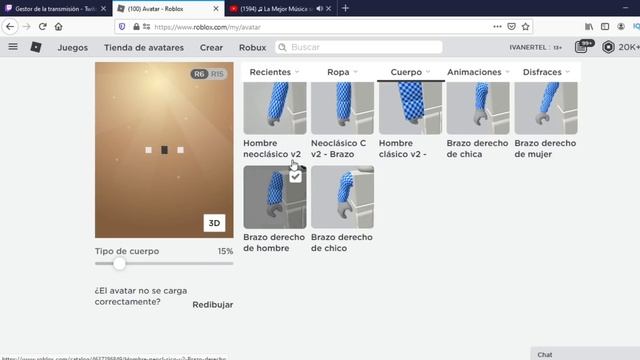
Task: Click the avatar preview panel
Action: coord(164,150)
